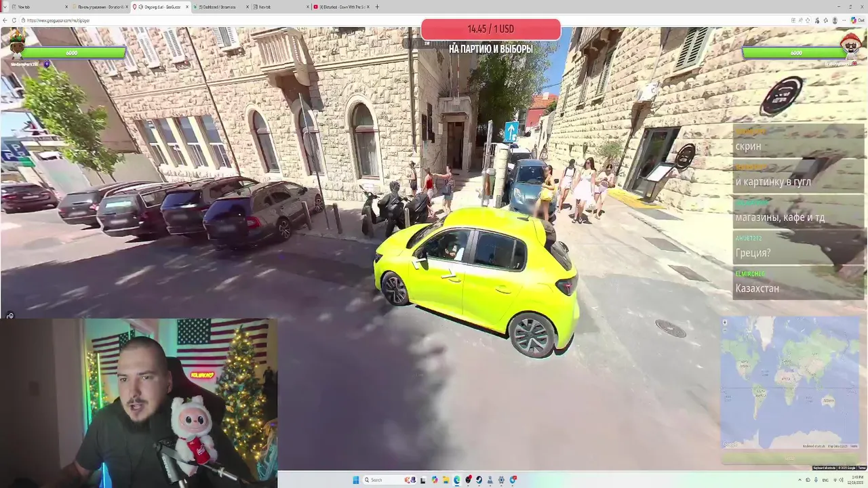Viewport: 868px width, 488px height.
Task: Open the taskbar clock and date
Action: coord(856,480)
